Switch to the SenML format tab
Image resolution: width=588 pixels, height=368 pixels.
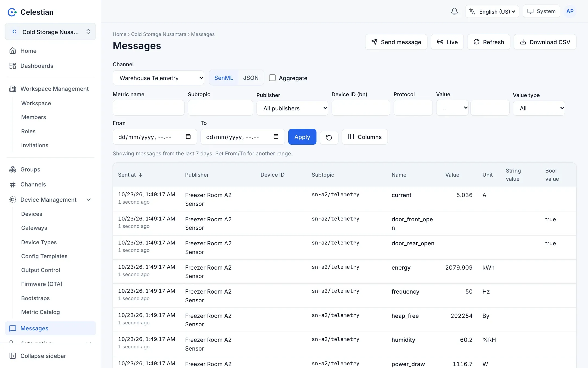tap(223, 78)
